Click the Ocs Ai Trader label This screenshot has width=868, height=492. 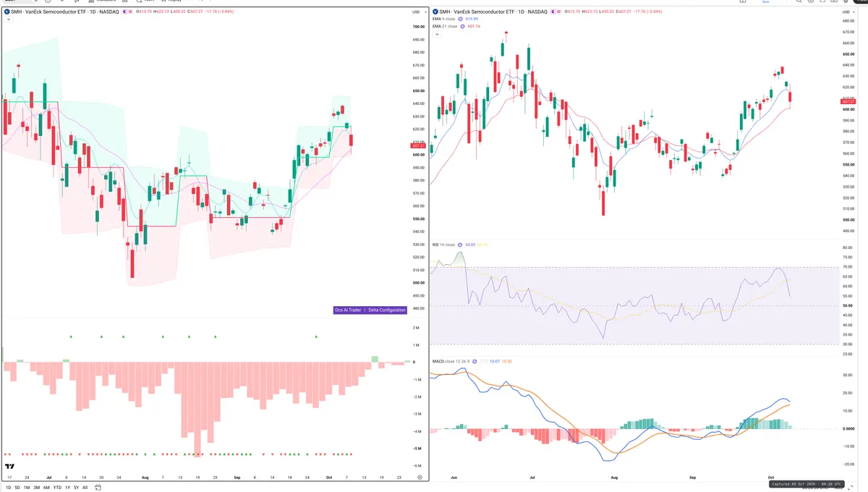pos(349,310)
